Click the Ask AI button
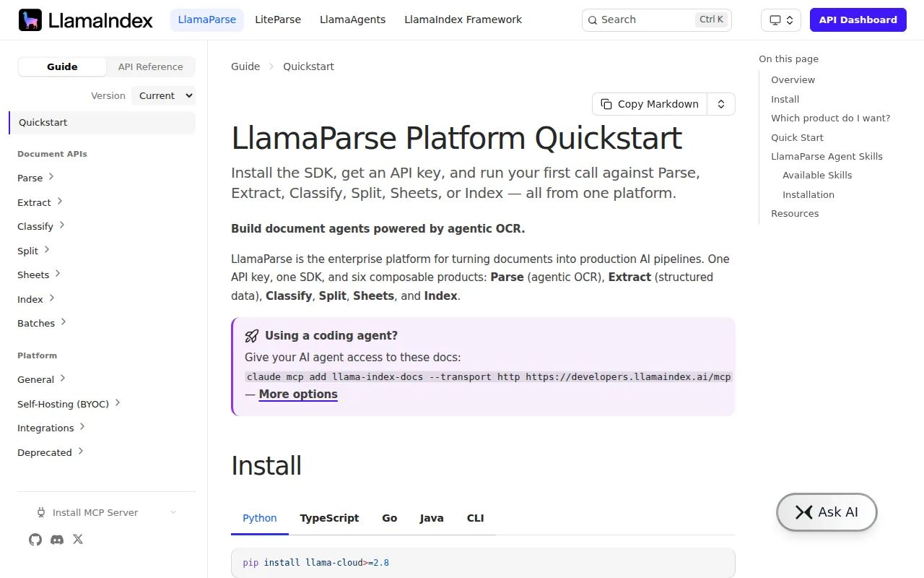 pos(827,512)
